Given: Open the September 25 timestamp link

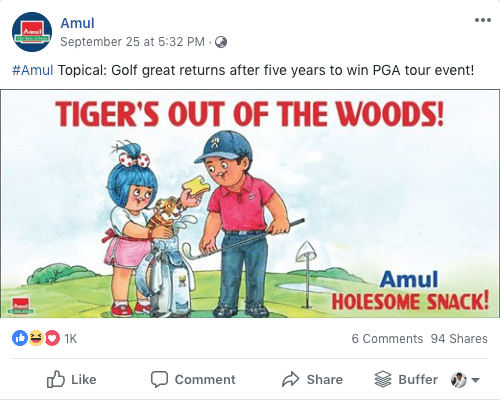Looking at the screenshot, I should pyautogui.click(x=132, y=42).
